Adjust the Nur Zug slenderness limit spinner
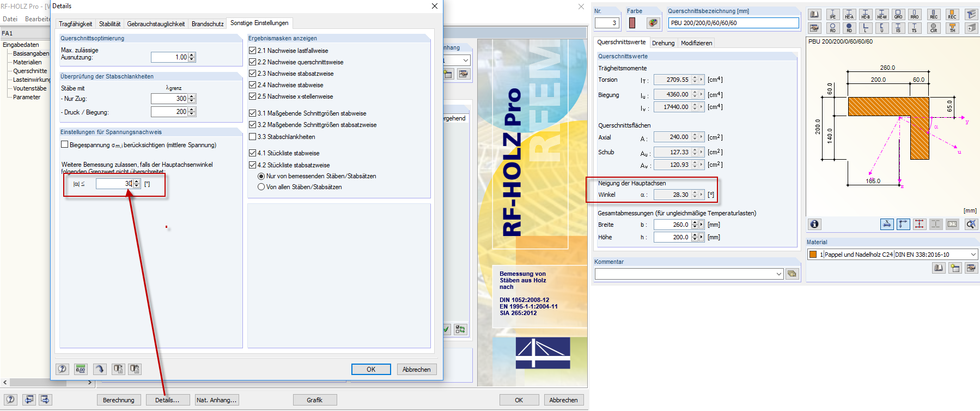The height and width of the screenshot is (411, 980). point(192,99)
